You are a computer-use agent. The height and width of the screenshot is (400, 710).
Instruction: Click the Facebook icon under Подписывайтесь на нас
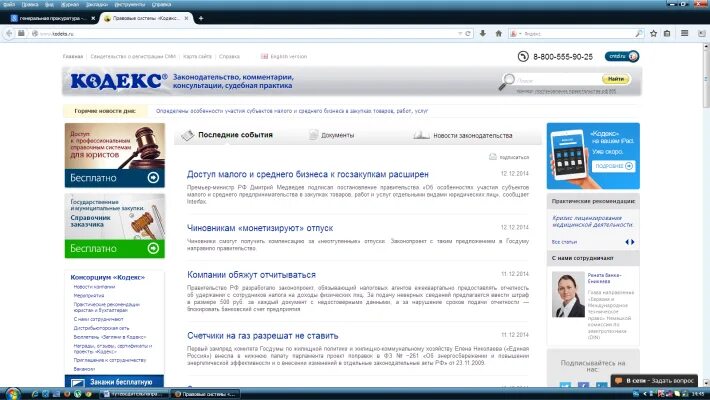pos(583,386)
